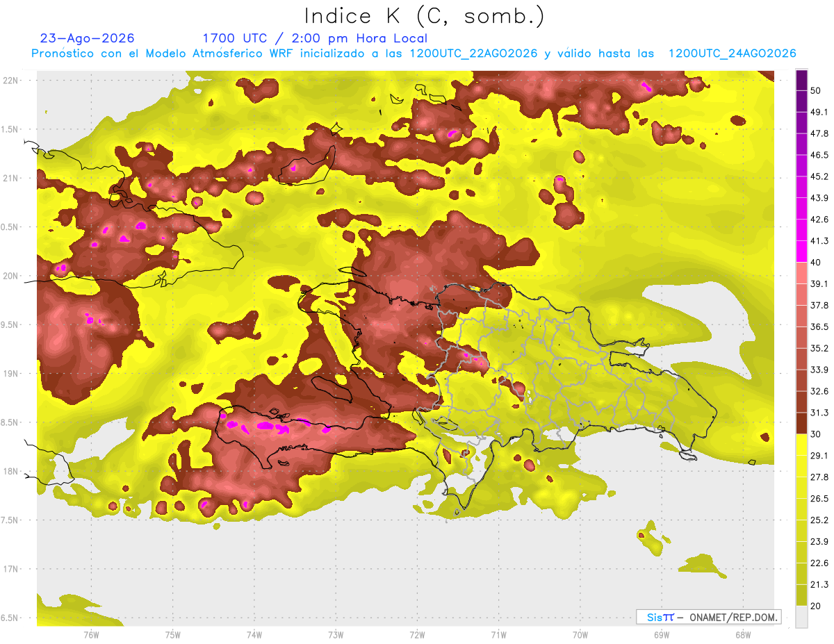834x644 pixels.
Task: Click the 74W longitude label
Action: [x=254, y=635]
